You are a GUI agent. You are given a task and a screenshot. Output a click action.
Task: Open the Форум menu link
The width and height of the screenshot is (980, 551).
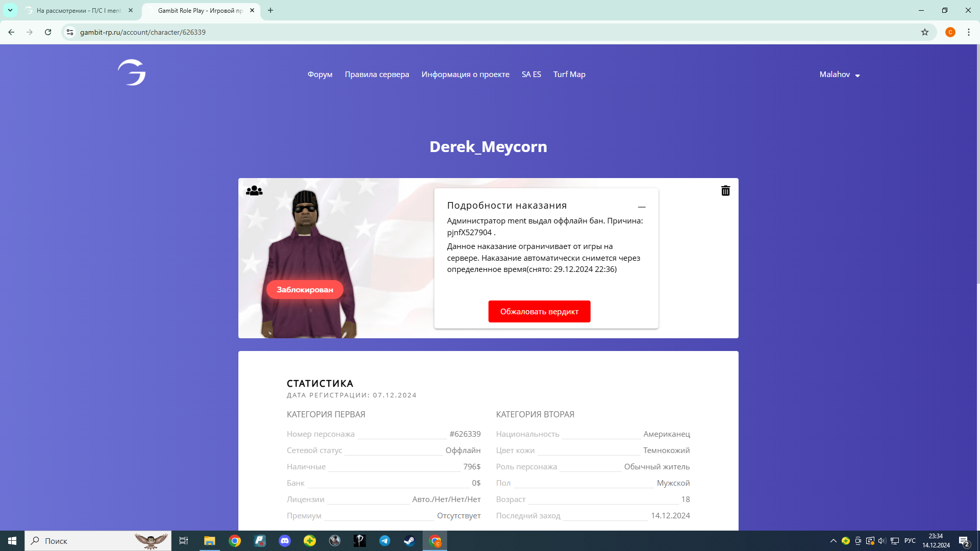click(320, 74)
